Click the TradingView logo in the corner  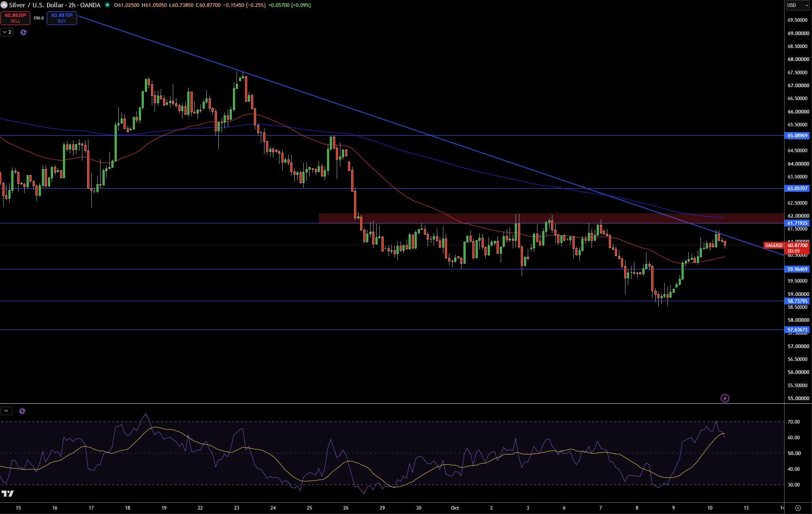[x=8, y=493]
